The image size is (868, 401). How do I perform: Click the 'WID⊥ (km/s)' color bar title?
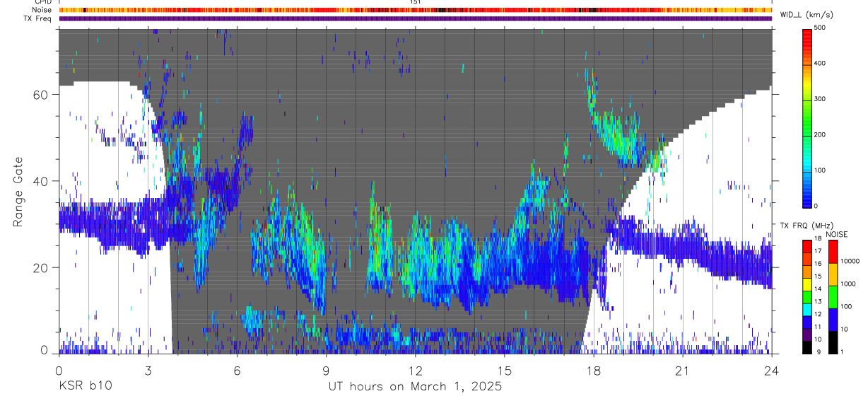pyautogui.click(x=806, y=15)
